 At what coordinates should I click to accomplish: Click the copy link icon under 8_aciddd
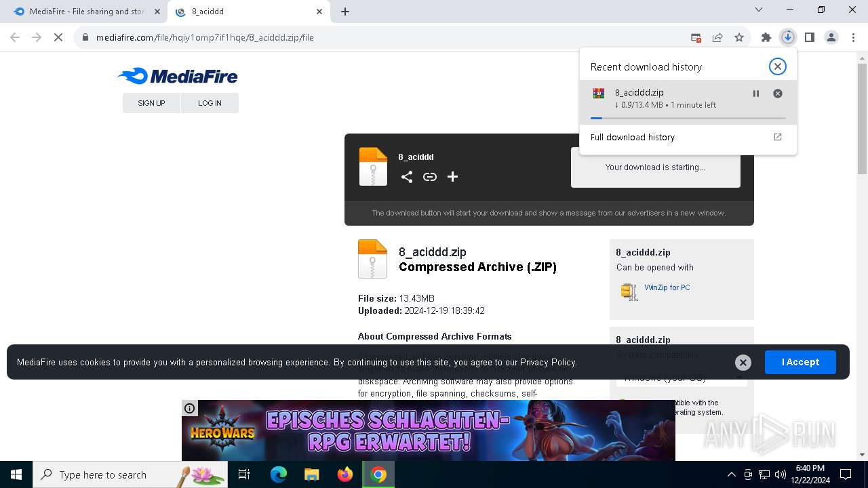[430, 177]
